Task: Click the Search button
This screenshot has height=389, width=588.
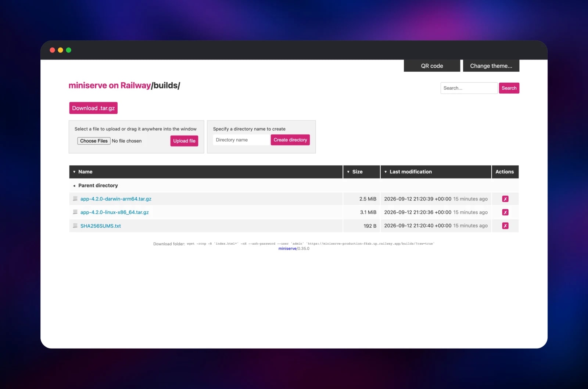Action: pyautogui.click(x=509, y=88)
